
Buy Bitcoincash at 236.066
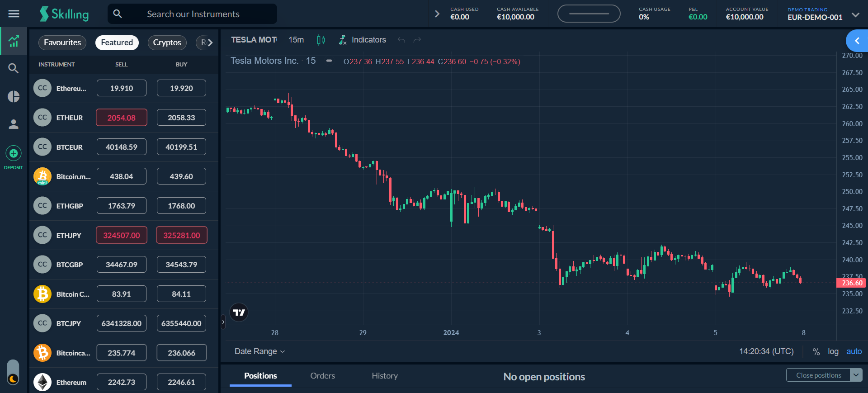click(181, 353)
